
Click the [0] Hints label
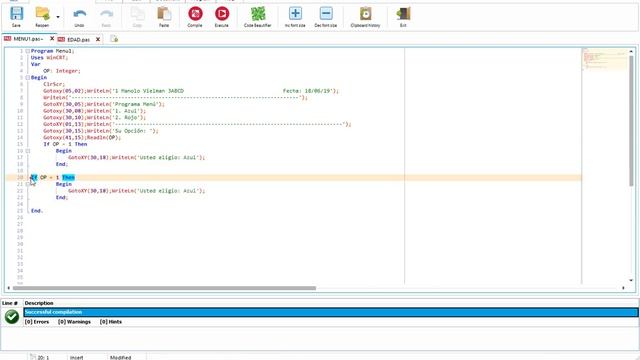(111, 322)
